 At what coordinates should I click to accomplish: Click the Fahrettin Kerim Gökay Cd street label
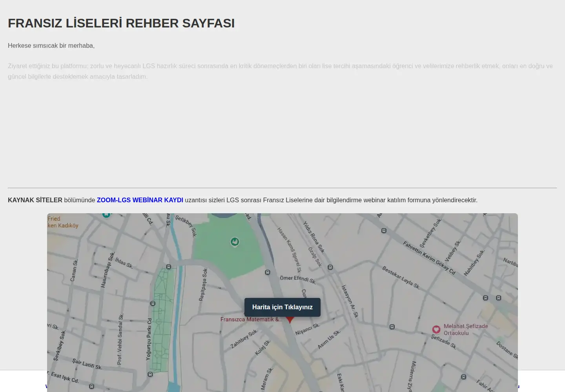pyautogui.click(x=429, y=258)
